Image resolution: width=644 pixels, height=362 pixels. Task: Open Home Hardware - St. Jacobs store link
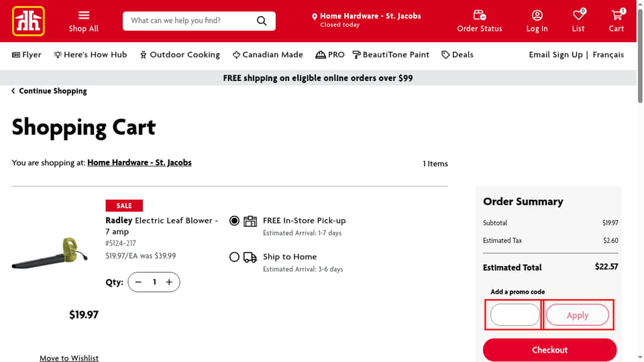pos(140,162)
